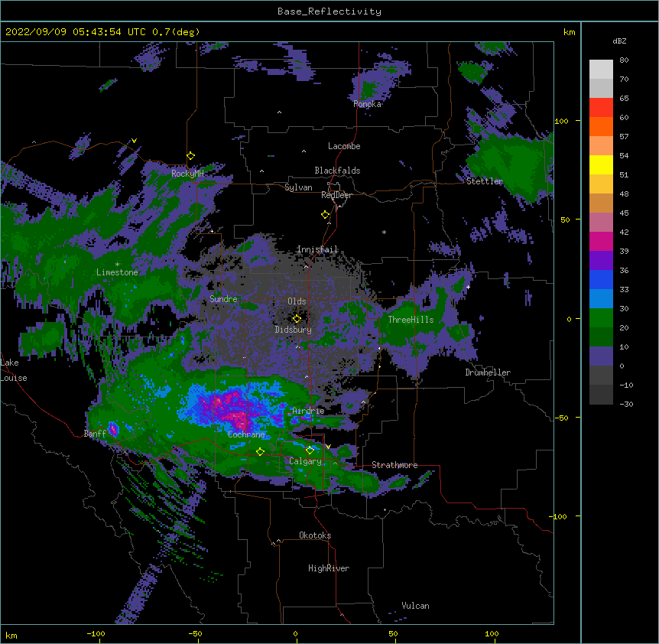Select the purple legend swatch below 39
Image resolution: width=659 pixels, height=644 pixels.
point(601,261)
